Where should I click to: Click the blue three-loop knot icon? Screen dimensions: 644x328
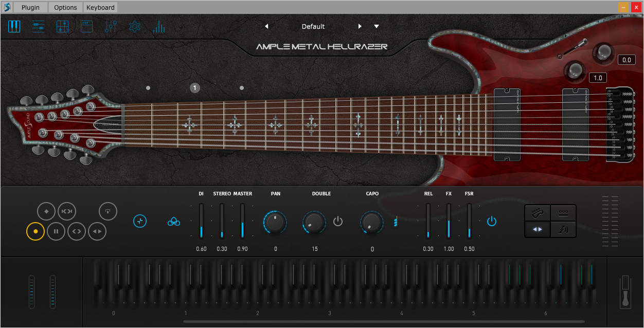tap(174, 222)
